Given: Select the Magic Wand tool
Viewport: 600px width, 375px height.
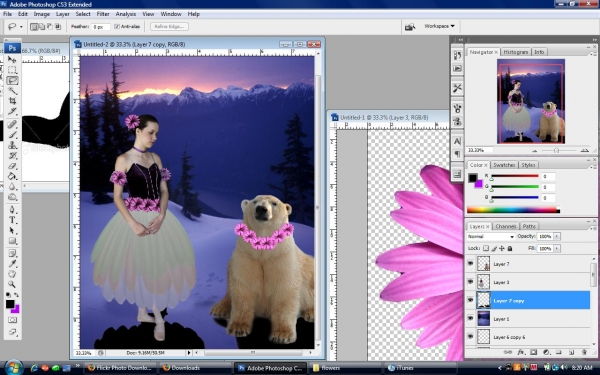Looking at the screenshot, I should pyautogui.click(x=12, y=91).
